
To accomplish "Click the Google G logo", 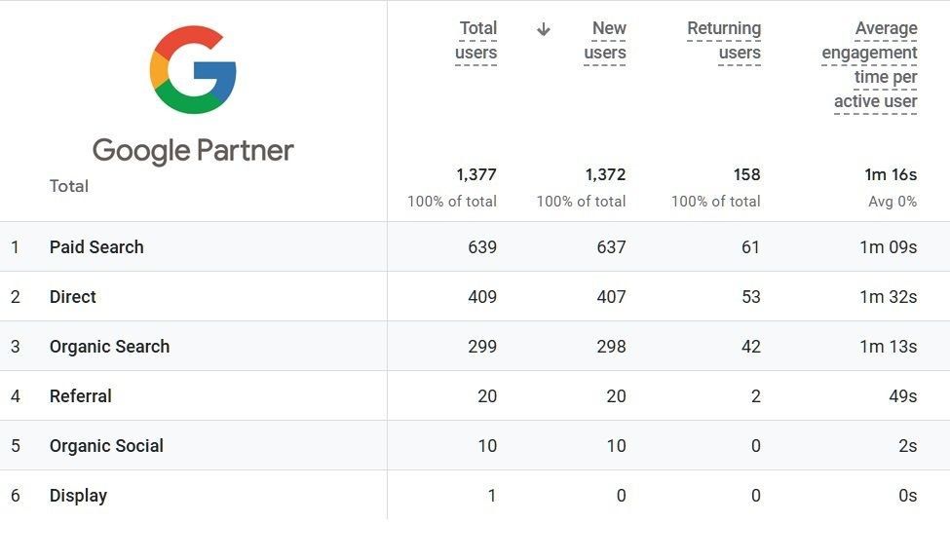I will pyautogui.click(x=193, y=69).
